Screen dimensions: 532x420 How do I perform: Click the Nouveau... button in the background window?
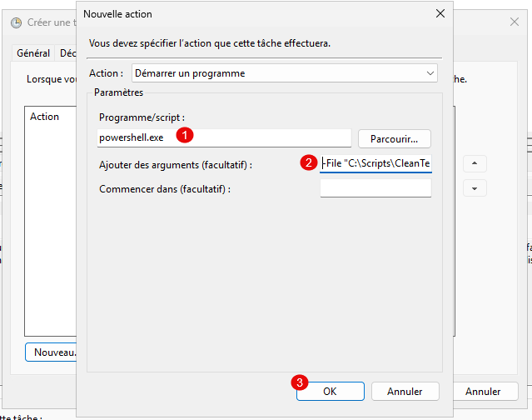point(52,352)
